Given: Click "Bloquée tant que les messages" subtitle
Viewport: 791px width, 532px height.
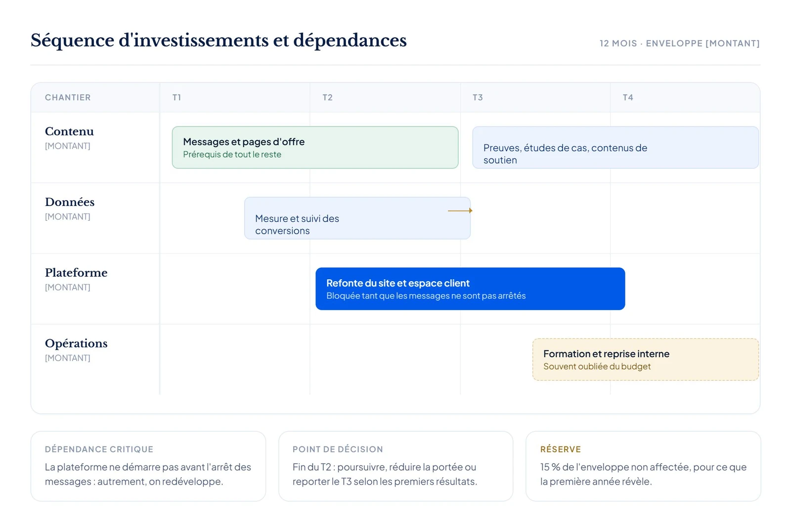Looking at the screenshot, I should [426, 296].
